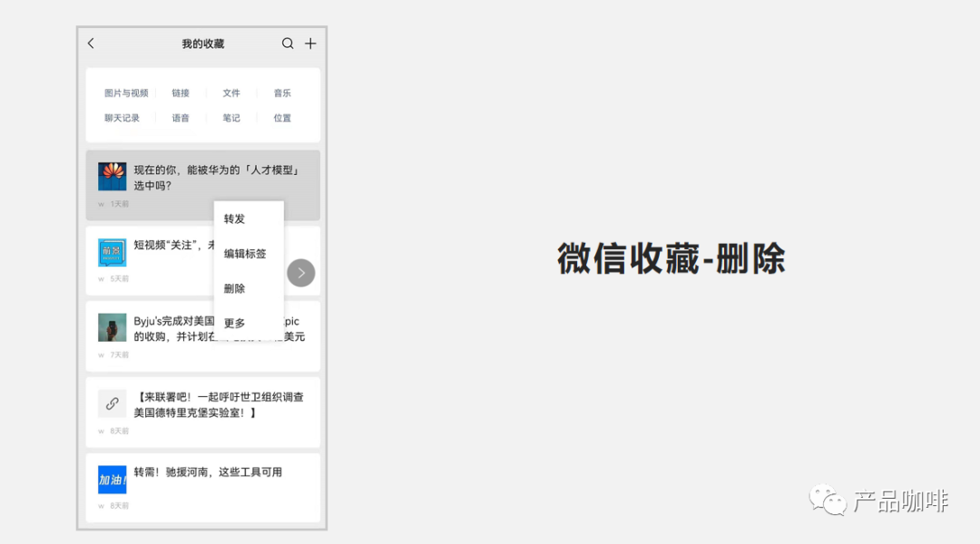Screen dimensions: 980x544
Task: Open the Byju's article thumbnail
Action: coord(112,327)
